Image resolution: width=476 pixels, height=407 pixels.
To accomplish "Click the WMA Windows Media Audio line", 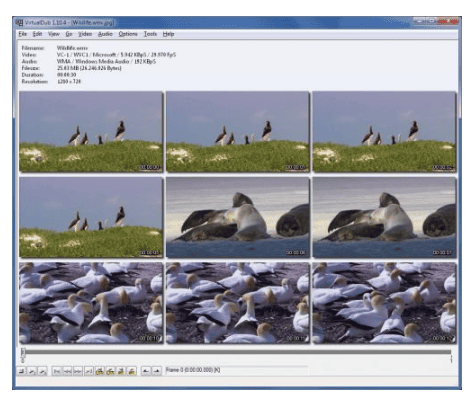I will [x=106, y=61].
